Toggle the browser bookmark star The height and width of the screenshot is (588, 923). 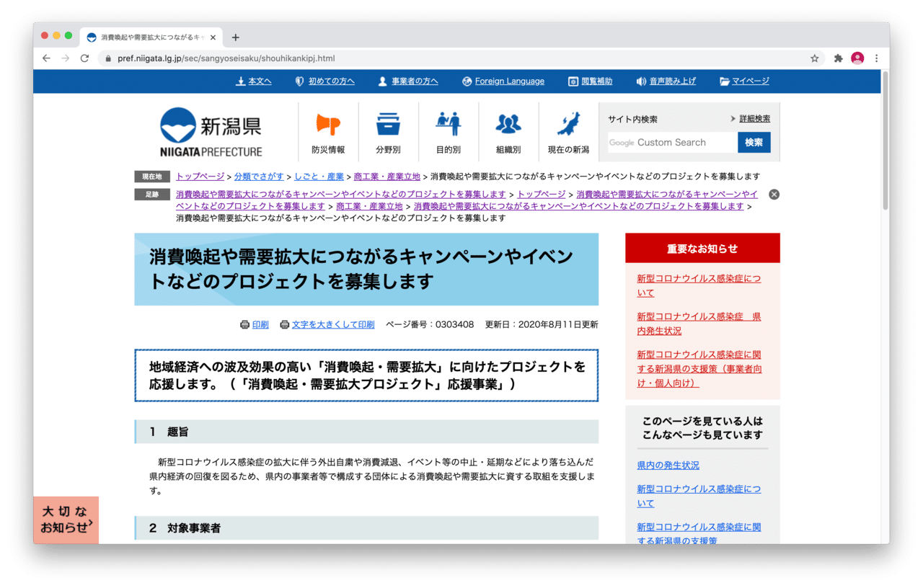814,58
